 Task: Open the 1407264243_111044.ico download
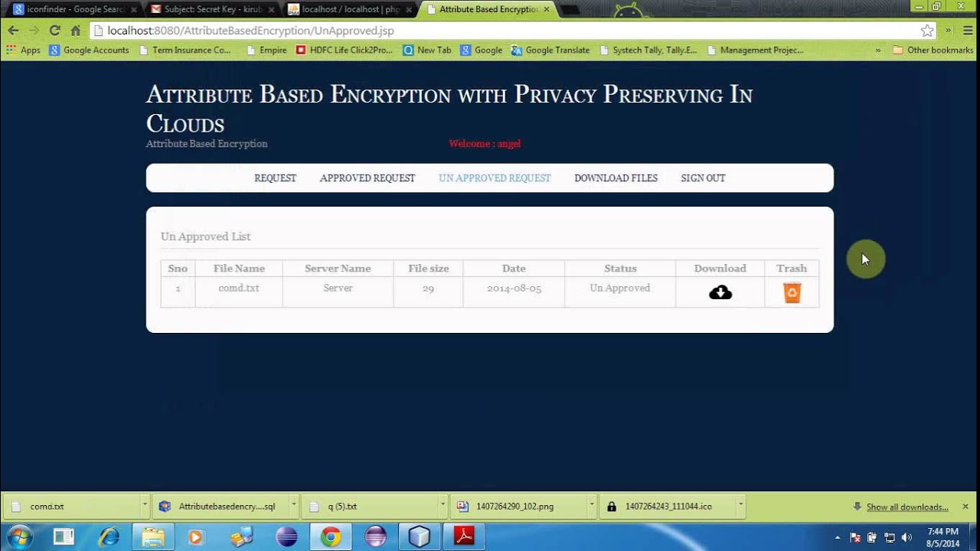point(668,506)
